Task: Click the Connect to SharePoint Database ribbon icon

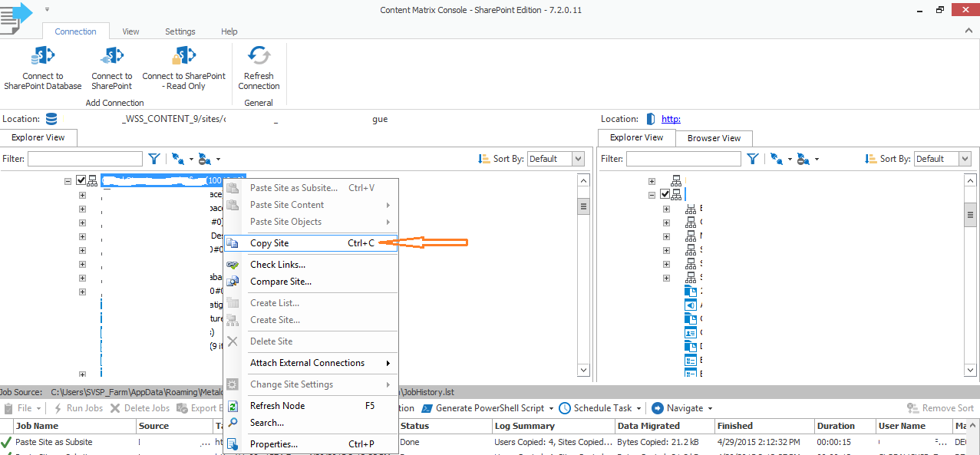Action: 42,57
